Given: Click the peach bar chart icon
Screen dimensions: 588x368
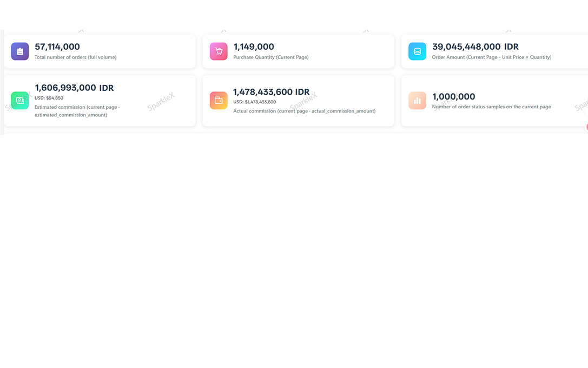Looking at the screenshot, I should pyautogui.click(x=417, y=101).
